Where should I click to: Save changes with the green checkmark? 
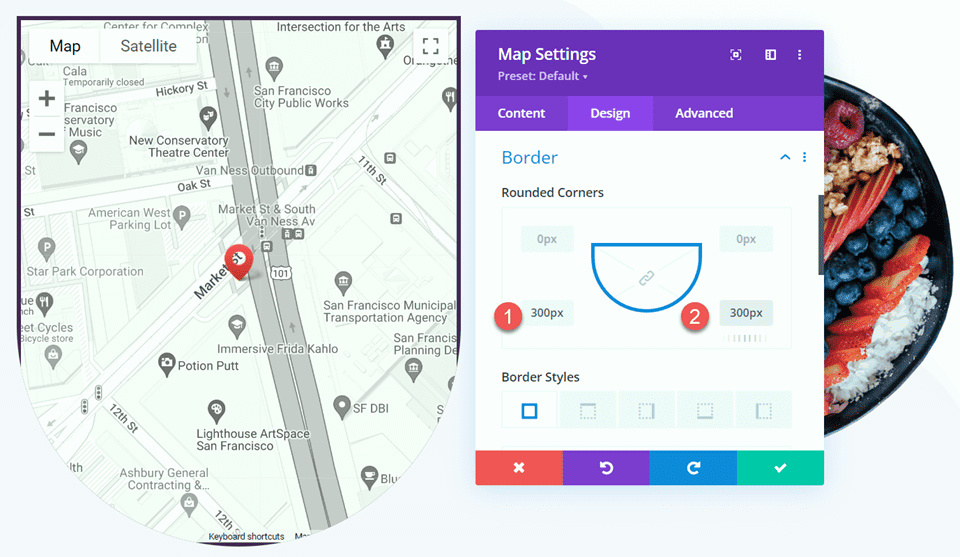[x=781, y=468]
